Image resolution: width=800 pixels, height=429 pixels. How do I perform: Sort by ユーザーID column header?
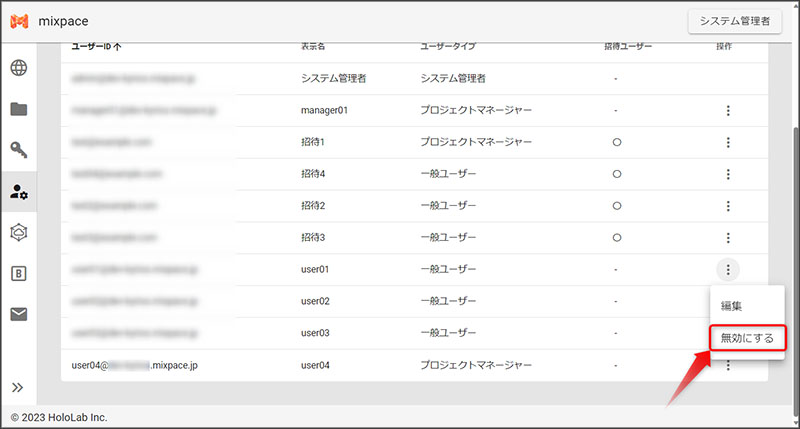coord(96,46)
